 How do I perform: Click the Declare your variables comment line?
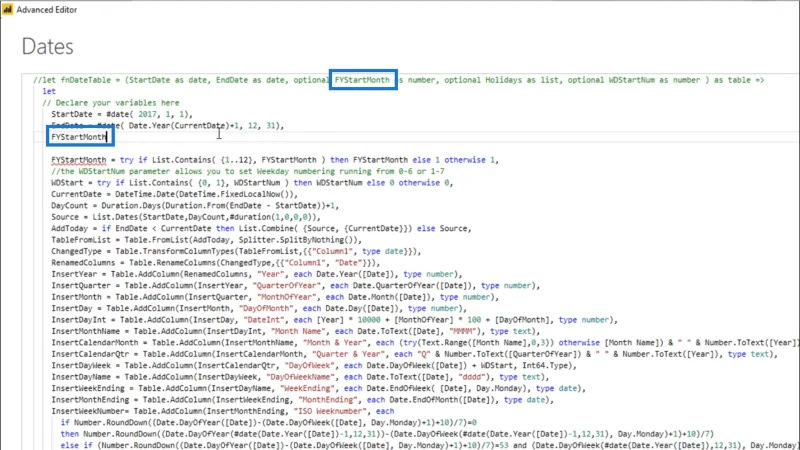(x=111, y=103)
